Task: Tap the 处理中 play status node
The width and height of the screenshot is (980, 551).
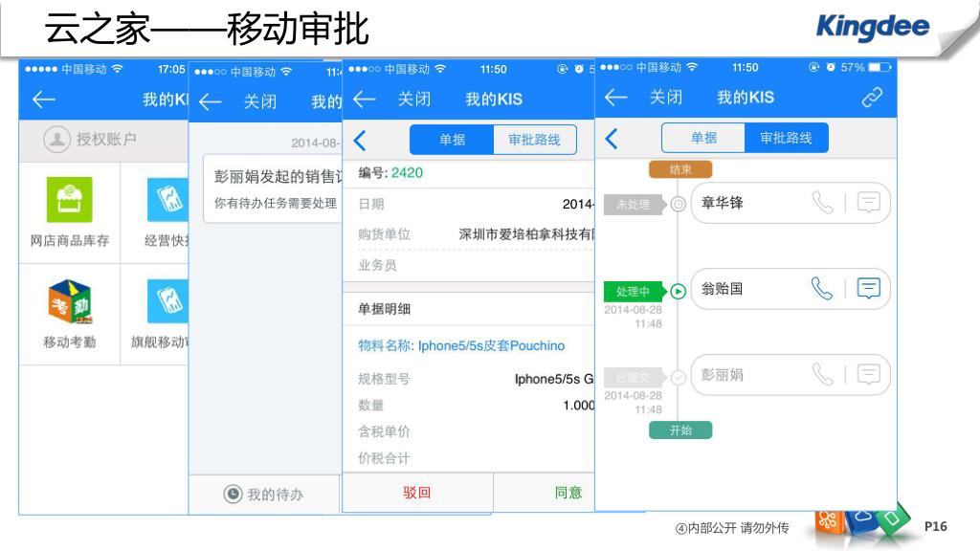Action: [679, 291]
